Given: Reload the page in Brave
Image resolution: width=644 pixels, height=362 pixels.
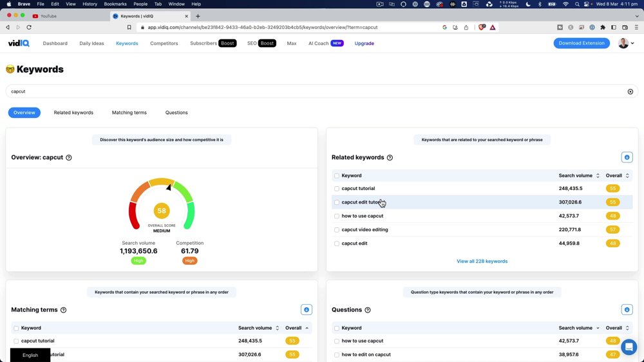Looking at the screenshot, I should point(29,28).
